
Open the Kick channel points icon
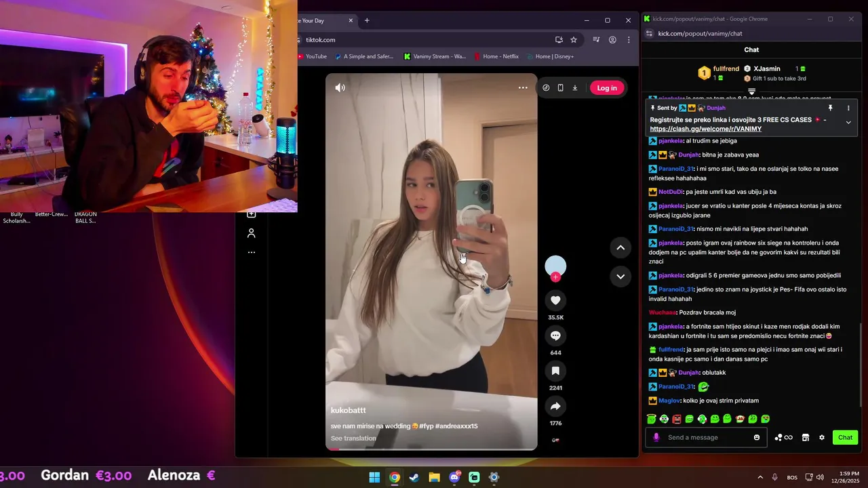(x=783, y=437)
